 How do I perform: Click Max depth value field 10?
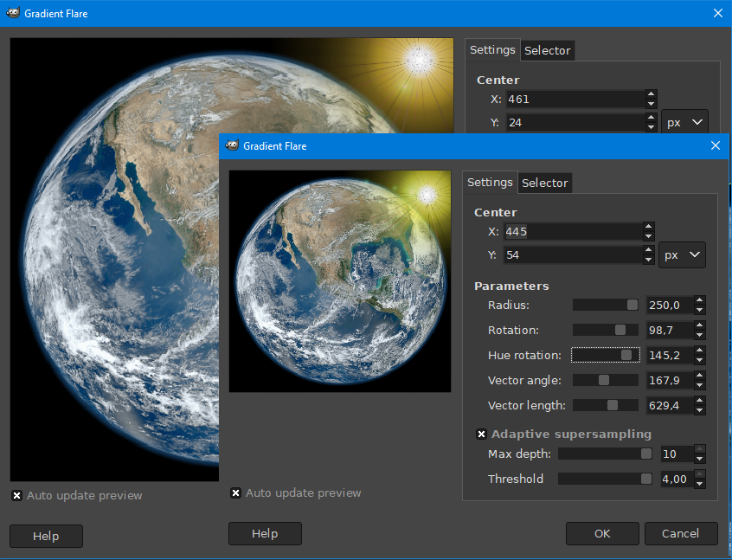[677, 454]
